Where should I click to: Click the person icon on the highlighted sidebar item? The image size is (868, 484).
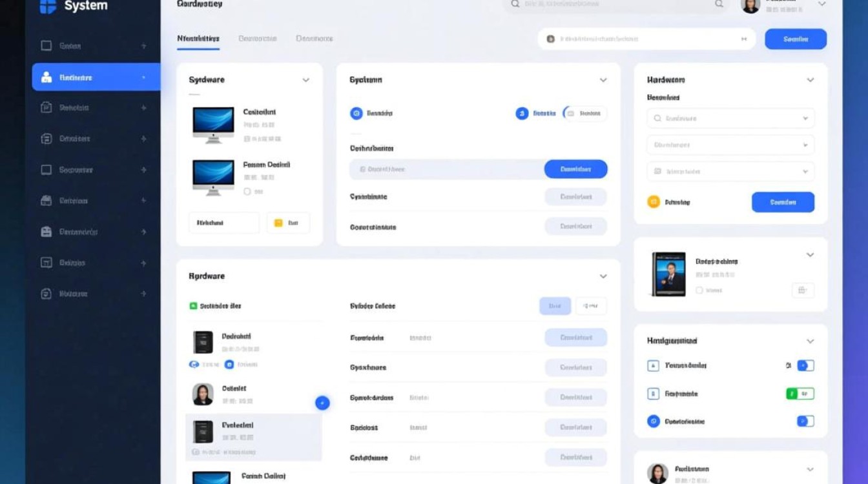(x=46, y=77)
